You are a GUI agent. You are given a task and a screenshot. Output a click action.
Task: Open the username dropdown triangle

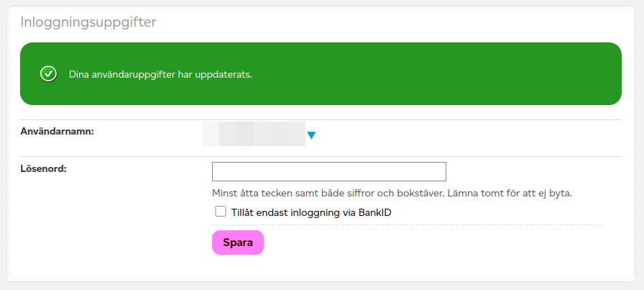(311, 135)
